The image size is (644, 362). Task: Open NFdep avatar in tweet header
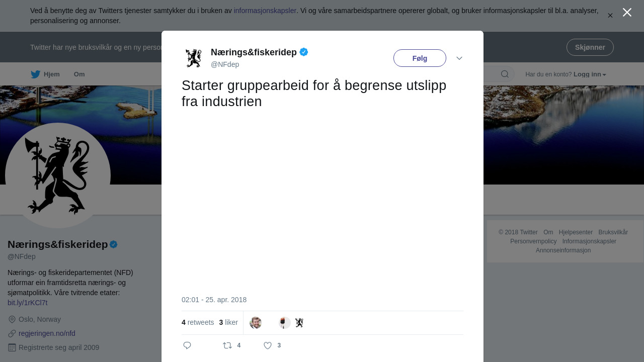194,58
